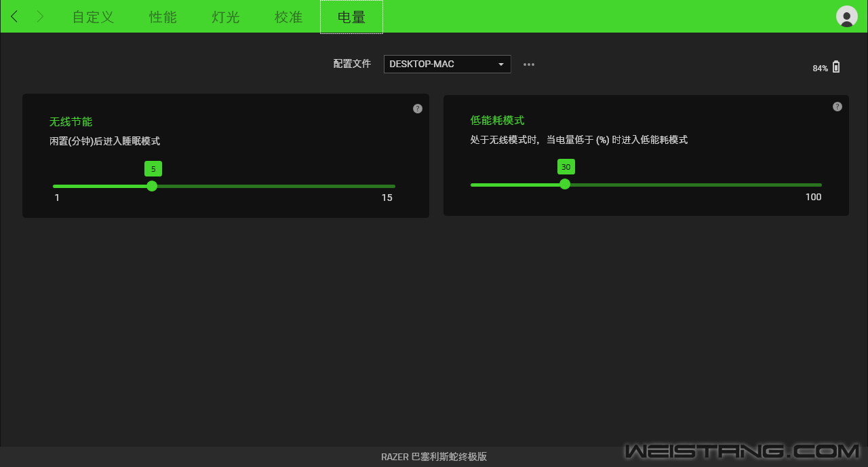Show help for 低能耗模式 panel

(x=837, y=107)
